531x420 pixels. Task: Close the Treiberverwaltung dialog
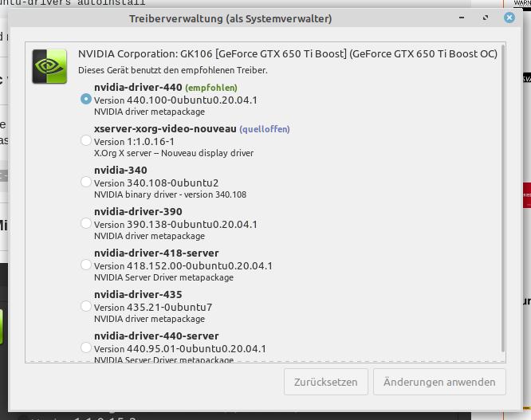click(x=509, y=18)
